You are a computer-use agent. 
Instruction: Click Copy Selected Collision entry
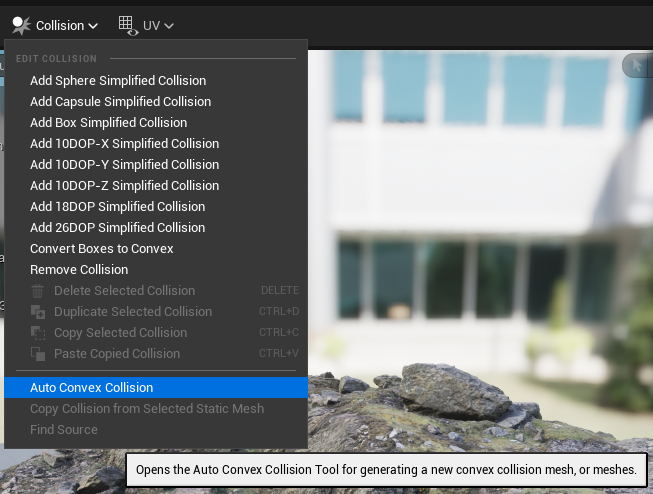(156, 332)
